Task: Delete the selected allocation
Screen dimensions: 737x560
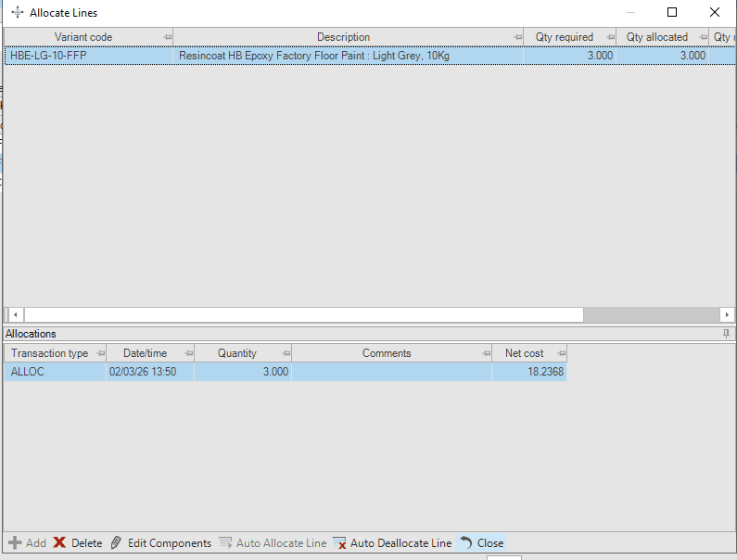Action: pyautogui.click(x=78, y=543)
